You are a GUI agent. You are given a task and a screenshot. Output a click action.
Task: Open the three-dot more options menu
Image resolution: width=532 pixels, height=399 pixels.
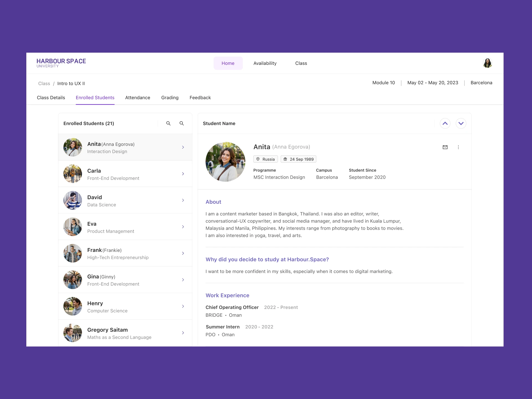458,147
